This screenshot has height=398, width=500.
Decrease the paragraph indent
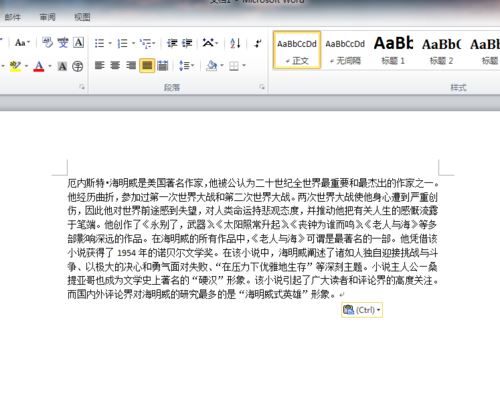click(172, 43)
